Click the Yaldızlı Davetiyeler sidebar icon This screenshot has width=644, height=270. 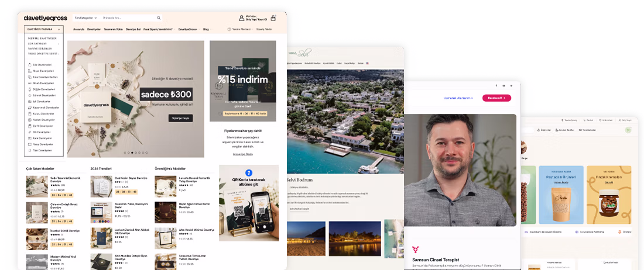tap(30, 120)
